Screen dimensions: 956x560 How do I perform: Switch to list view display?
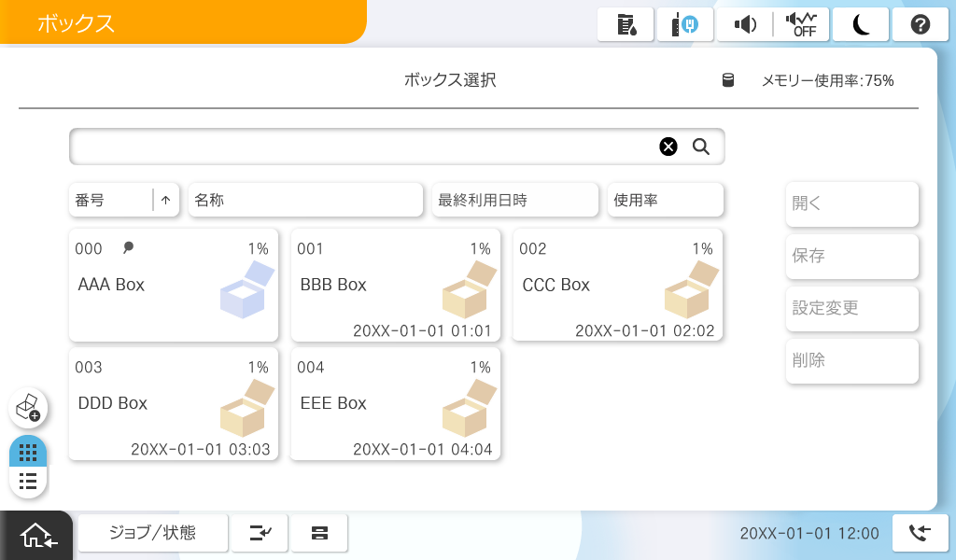[28, 482]
